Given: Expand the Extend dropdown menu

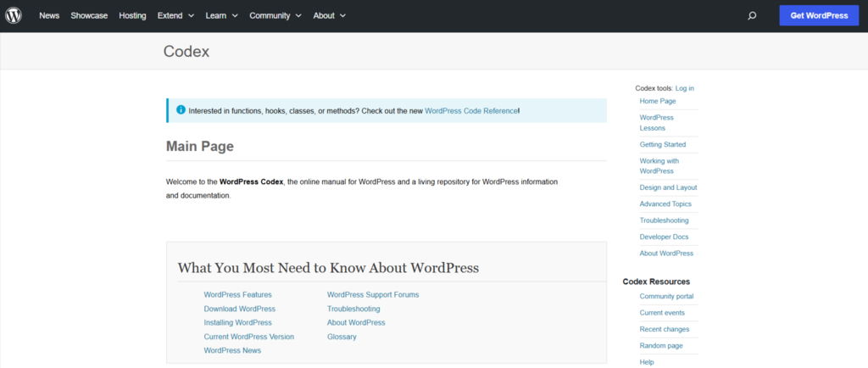Looking at the screenshot, I should point(175,15).
